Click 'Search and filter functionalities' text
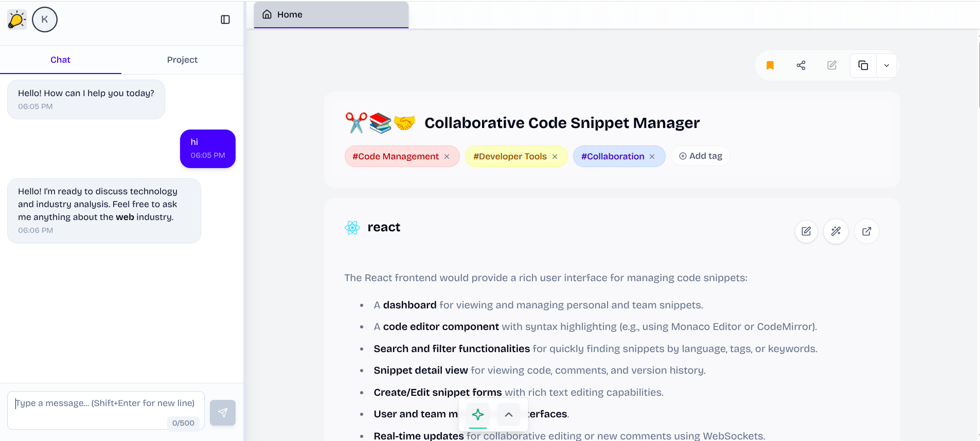 coord(452,348)
